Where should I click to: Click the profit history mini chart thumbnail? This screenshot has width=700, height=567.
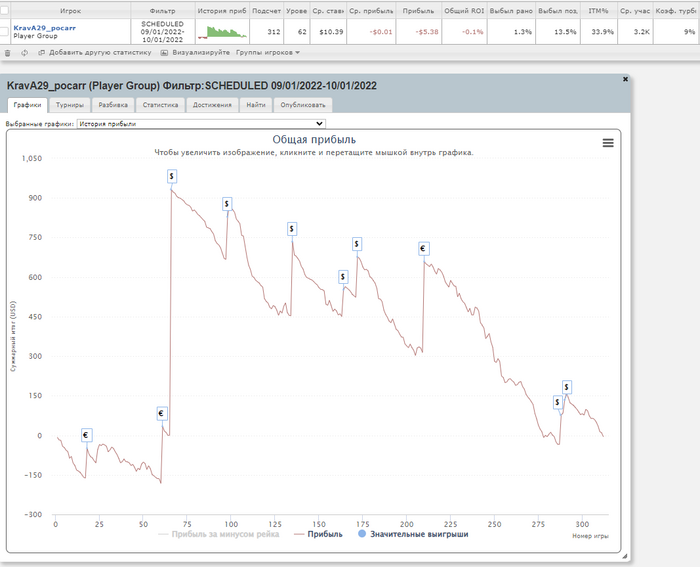coord(222,32)
